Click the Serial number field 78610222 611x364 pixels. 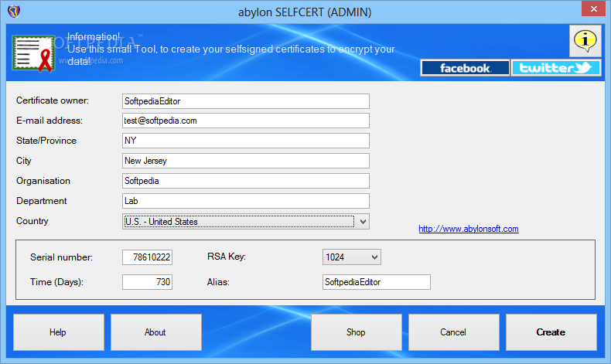(x=147, y=257)
